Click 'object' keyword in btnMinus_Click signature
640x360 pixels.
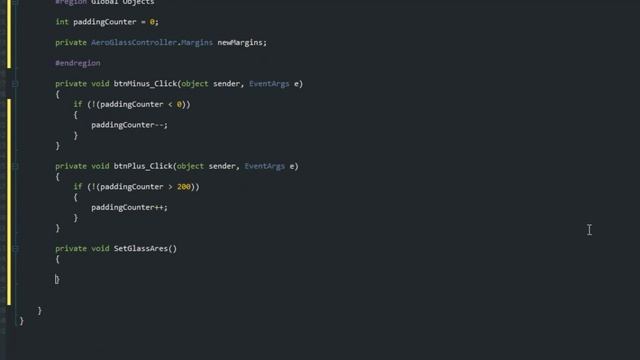coord(195,84)
